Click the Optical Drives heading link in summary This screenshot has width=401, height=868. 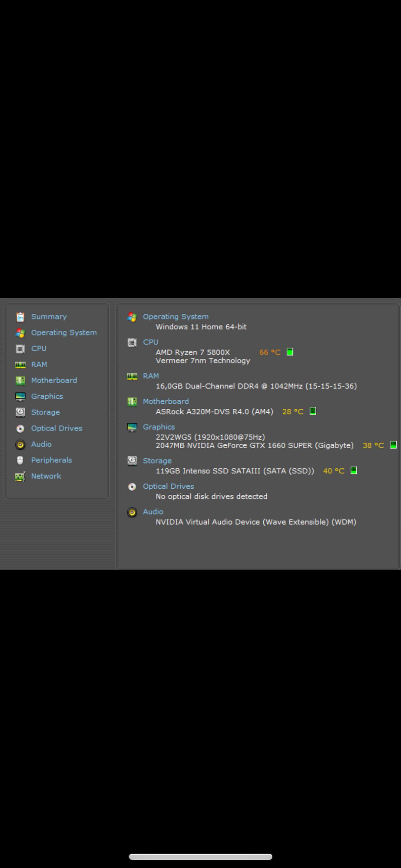pos(168,487)
